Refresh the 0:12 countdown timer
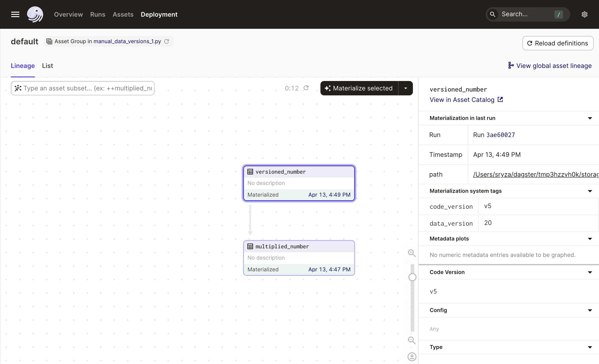 click(306, 88)
